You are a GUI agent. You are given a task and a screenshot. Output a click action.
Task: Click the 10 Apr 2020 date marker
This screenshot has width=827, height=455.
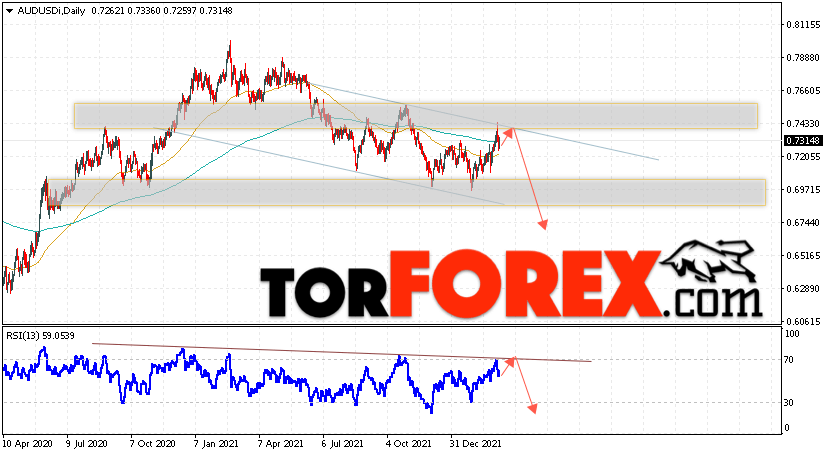coord(27,444)
